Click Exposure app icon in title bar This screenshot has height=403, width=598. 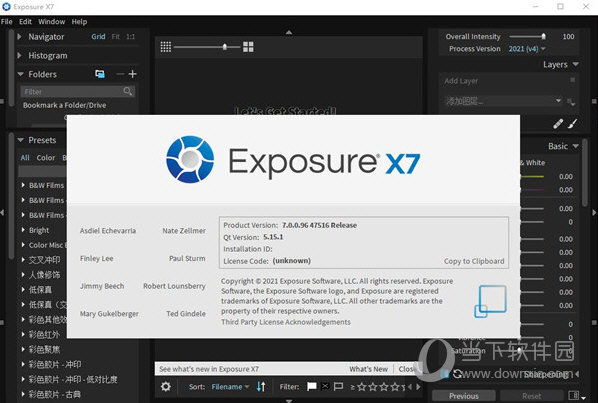click(6, 6)
